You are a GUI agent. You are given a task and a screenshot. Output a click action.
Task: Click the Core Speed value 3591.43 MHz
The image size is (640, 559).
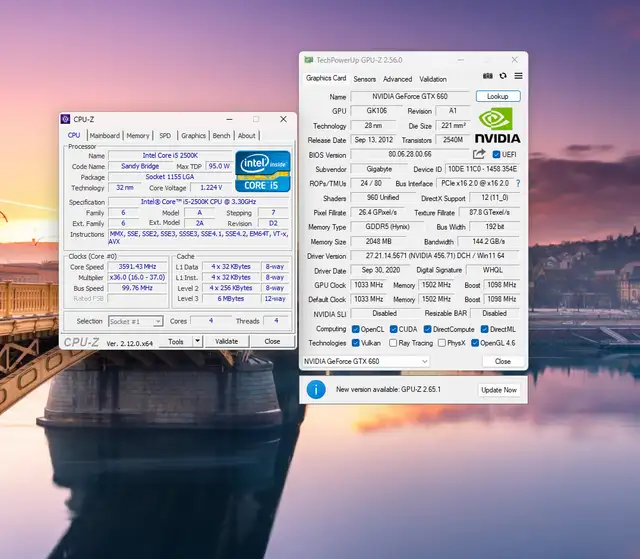point(138,266)
